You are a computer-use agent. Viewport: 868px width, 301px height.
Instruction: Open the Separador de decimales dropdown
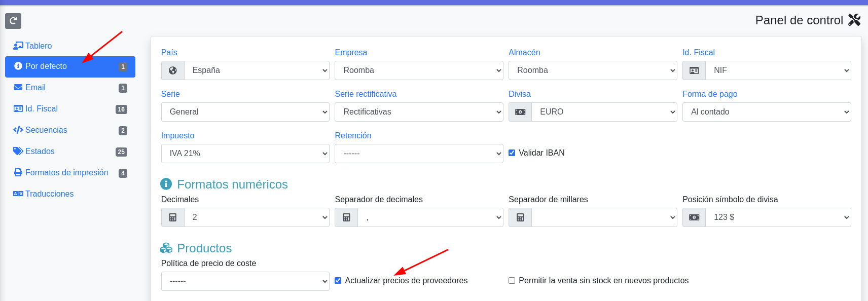tap(430, 217)
